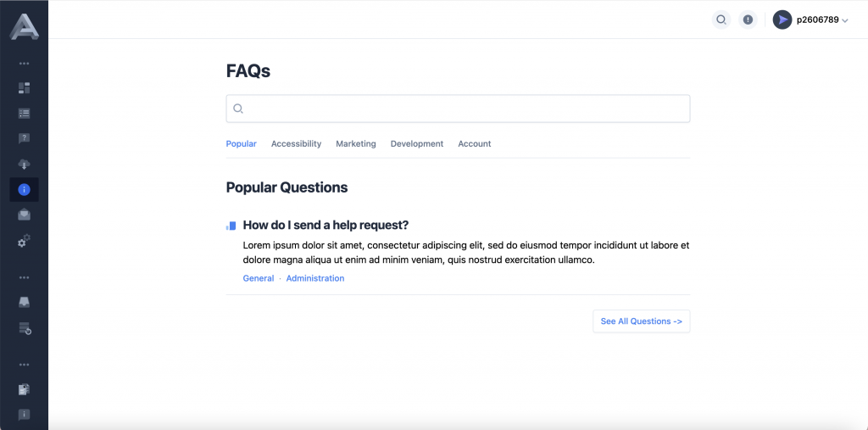
Task: Switch to the Accessibility tab
Action: tap(296, 143)
